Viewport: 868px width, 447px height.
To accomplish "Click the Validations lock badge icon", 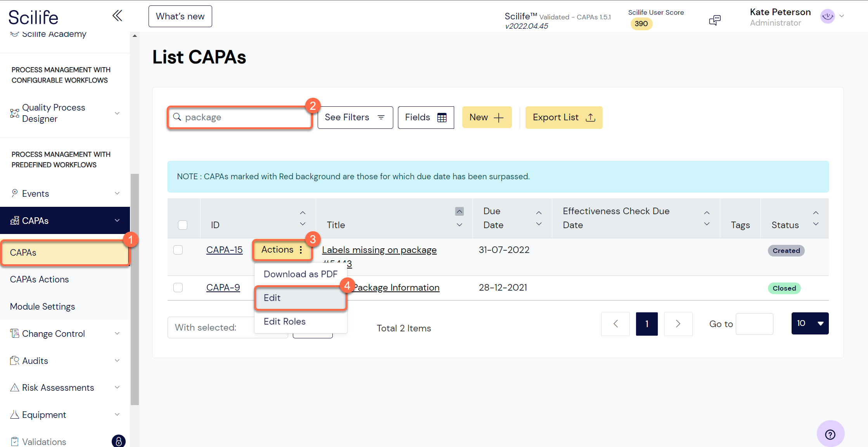I will click(119, 441).
